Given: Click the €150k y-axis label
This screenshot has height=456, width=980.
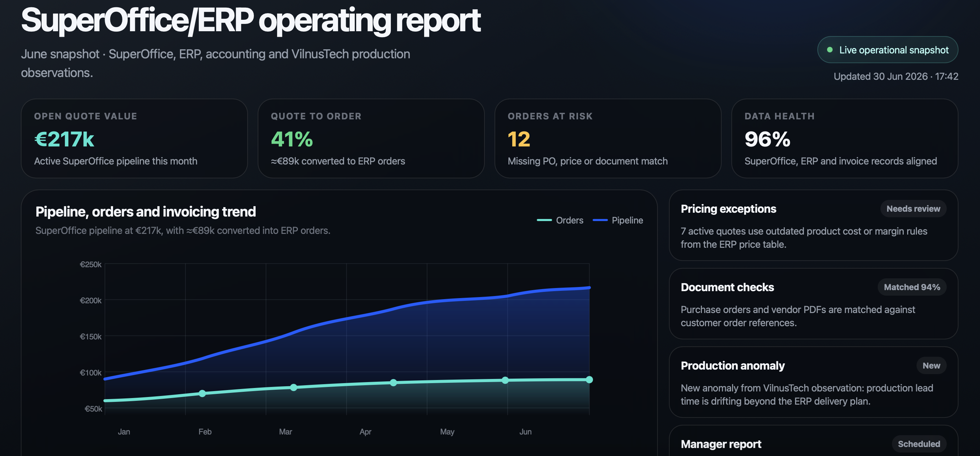Looking at the screenshot, I should [x=91, y=337].
